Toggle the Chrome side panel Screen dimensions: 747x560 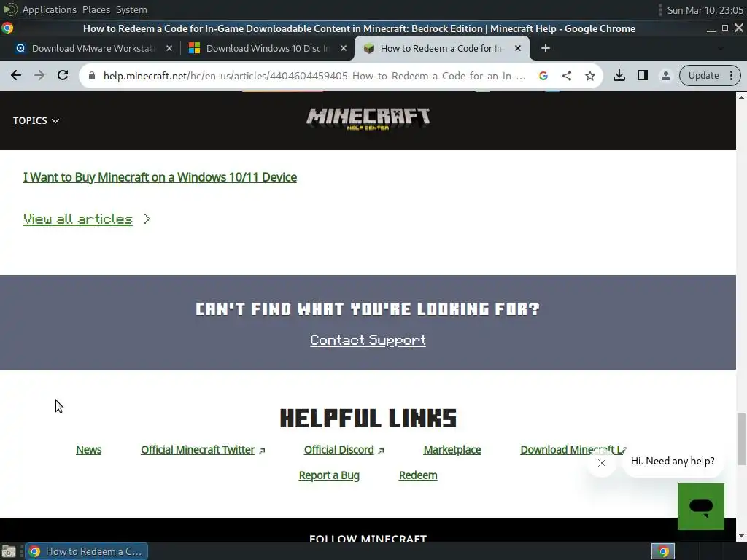[x=642, y=75]
